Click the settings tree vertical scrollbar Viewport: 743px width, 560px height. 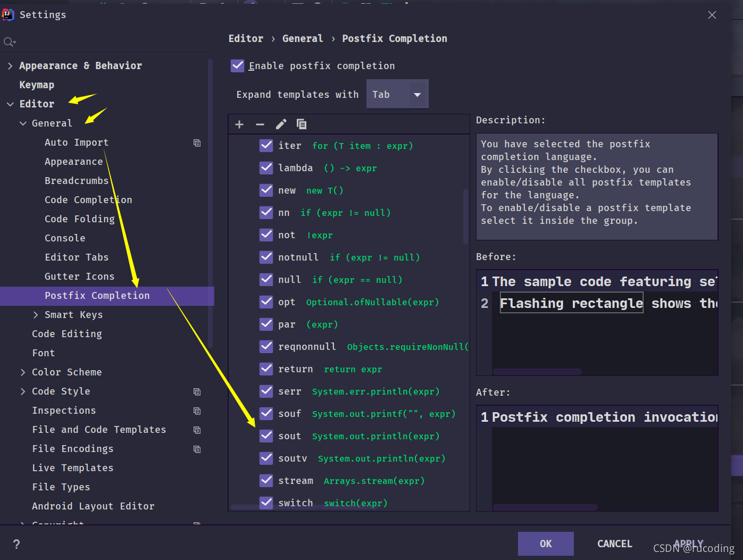[211, 203]
